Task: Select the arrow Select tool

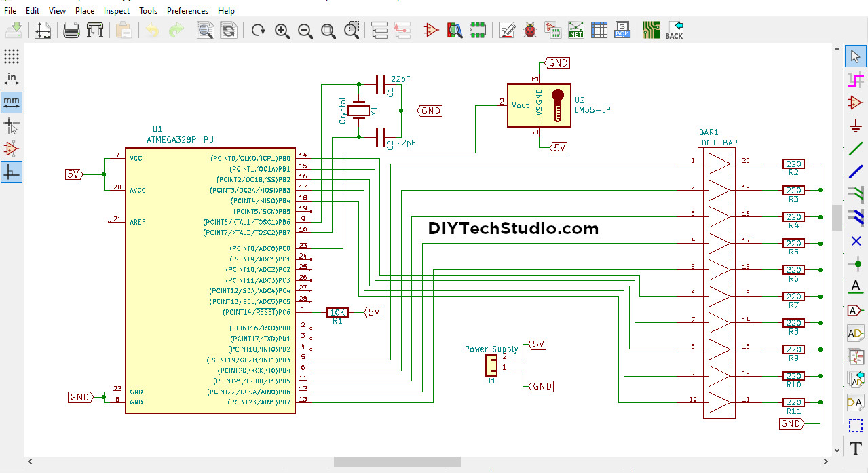Action: pos(856,56)
